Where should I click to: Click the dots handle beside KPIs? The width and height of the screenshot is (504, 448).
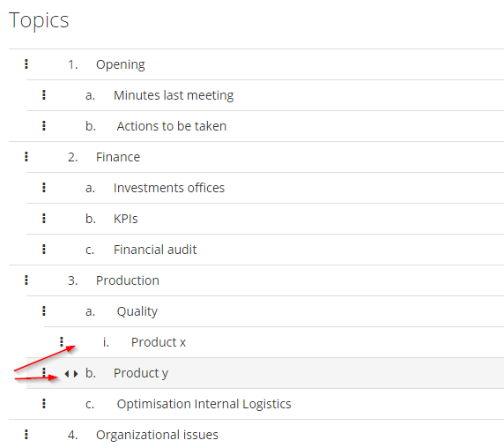tap(44, 219)
